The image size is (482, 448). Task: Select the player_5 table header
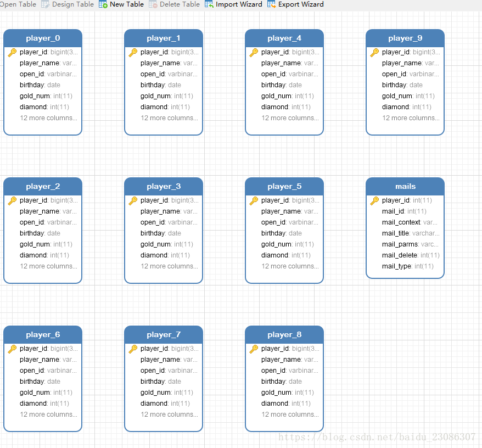click(x=284, y=186)
